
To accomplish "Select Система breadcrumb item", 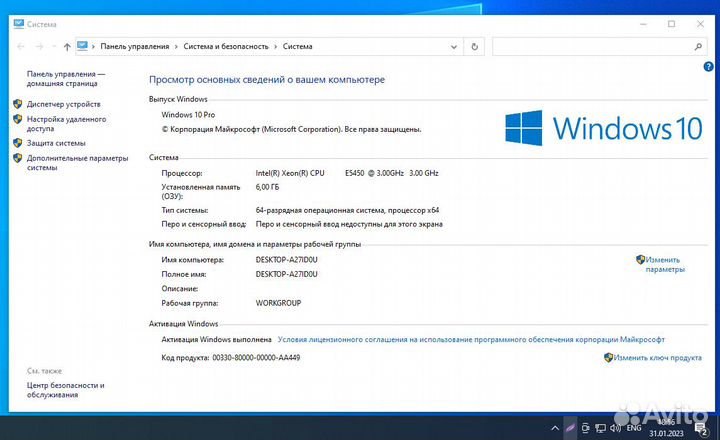I will (298, 46).
